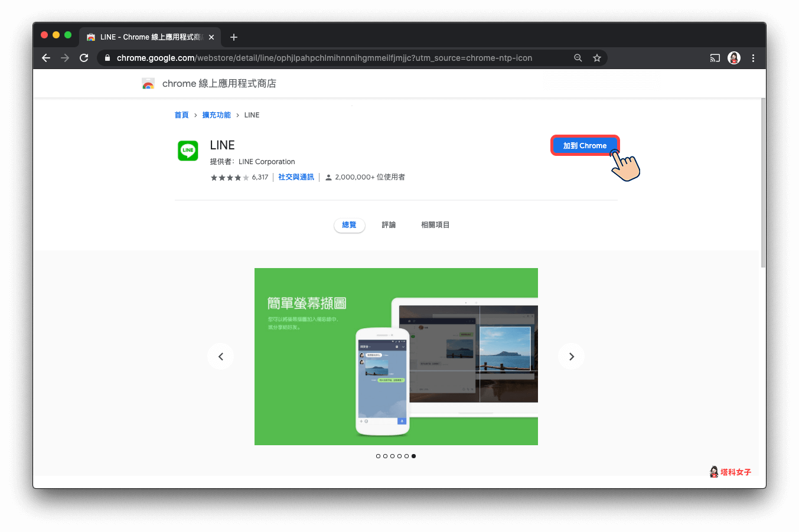Select the 總覽 tab

[x=349, y=225]
